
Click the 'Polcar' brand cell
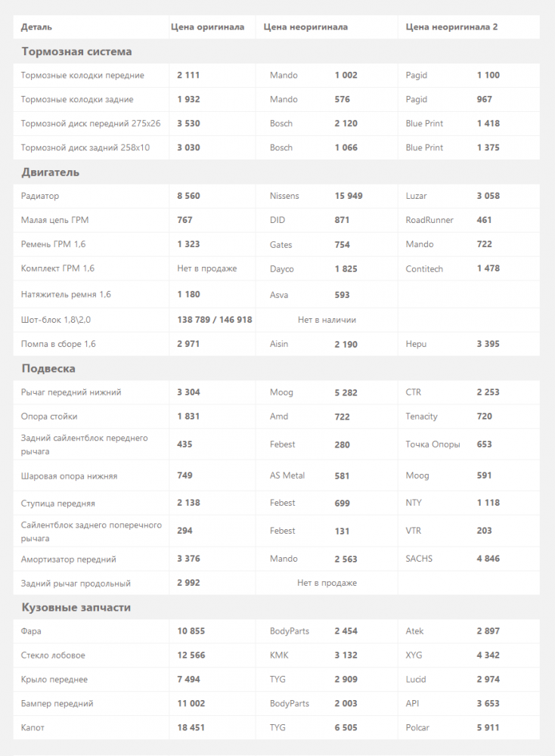coord(417,728)
